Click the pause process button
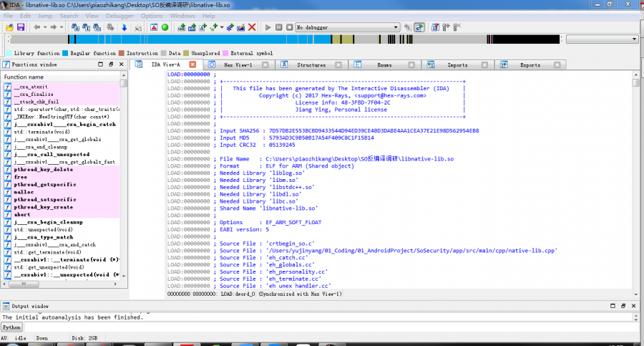Viewport: 644px width, 346px height. click(x=279, y=27)
